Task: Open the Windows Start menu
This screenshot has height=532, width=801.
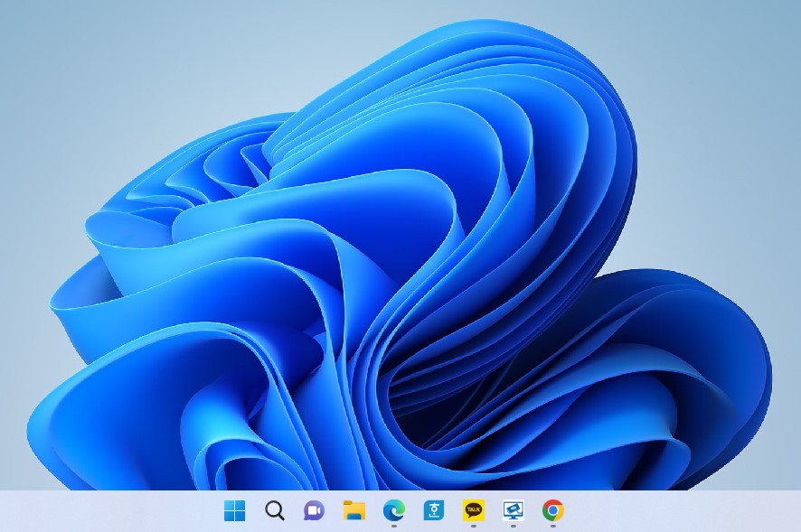Action: point(234,510)
